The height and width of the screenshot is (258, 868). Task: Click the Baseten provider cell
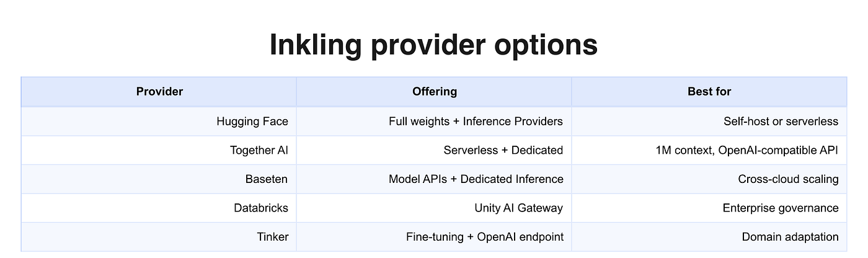pos(159,179)
